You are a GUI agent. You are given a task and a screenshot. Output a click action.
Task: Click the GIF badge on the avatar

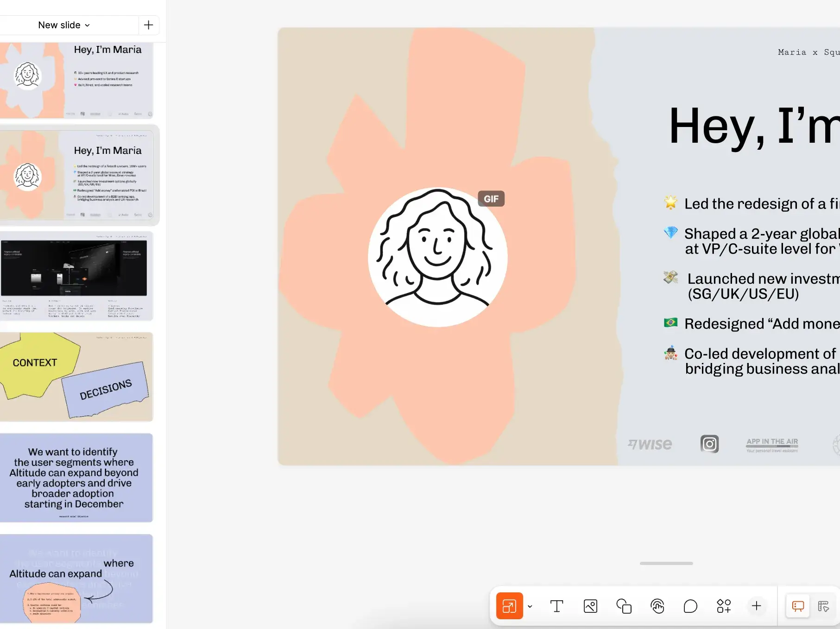[x=491, y=199]
